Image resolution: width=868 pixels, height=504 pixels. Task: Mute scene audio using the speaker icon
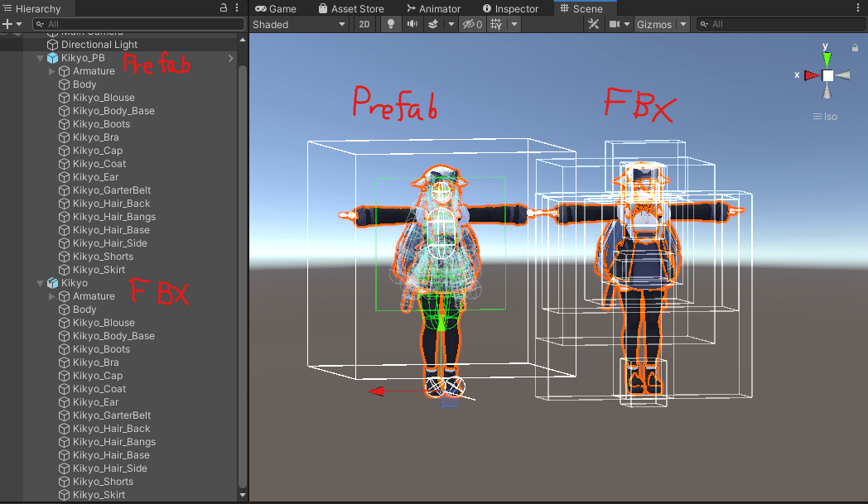click(412, 24)
